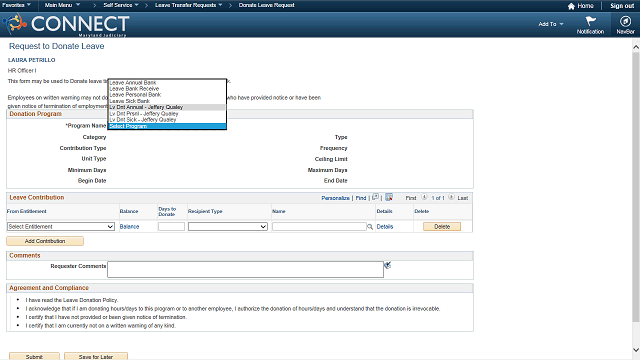The image size is (640, 360).
Task: Click the download grid icon in Leave Contribution
Action: pyautogui.click(x=389, y=198)
